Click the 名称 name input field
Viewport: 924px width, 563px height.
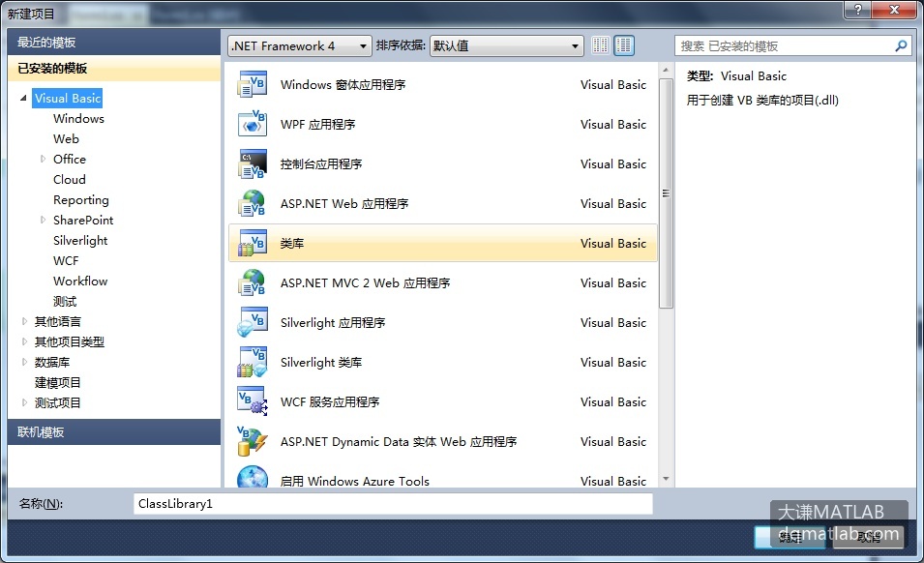[393, 504]
